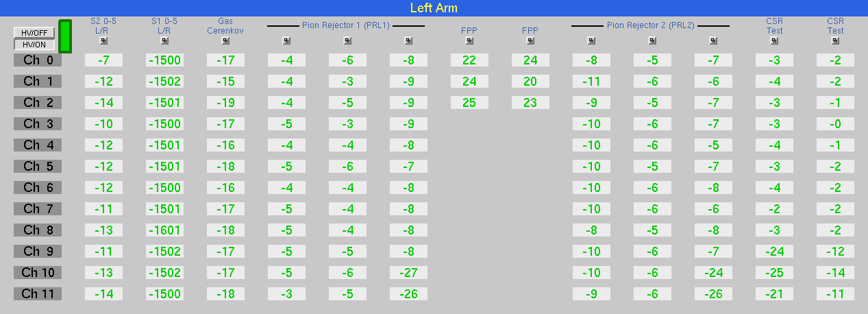Open related display icon under Gas Cerenkov
The image size is (868, 314).
coord(225,40)
